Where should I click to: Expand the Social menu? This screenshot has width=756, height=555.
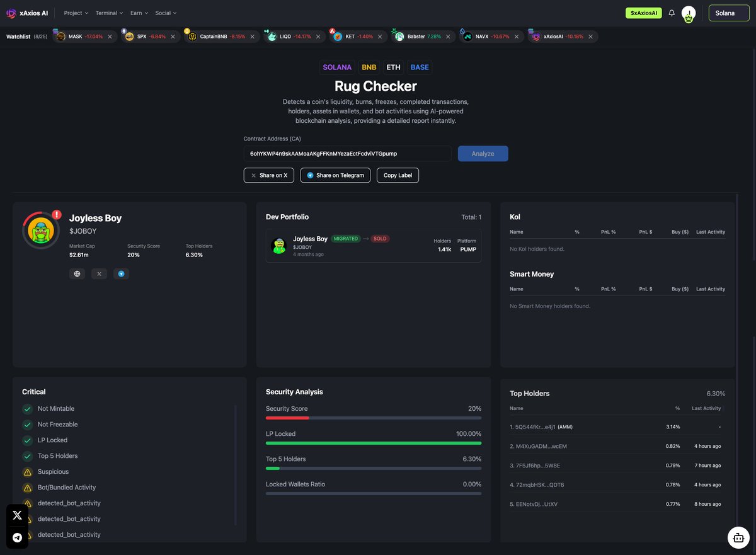click(x=166, y=13)
